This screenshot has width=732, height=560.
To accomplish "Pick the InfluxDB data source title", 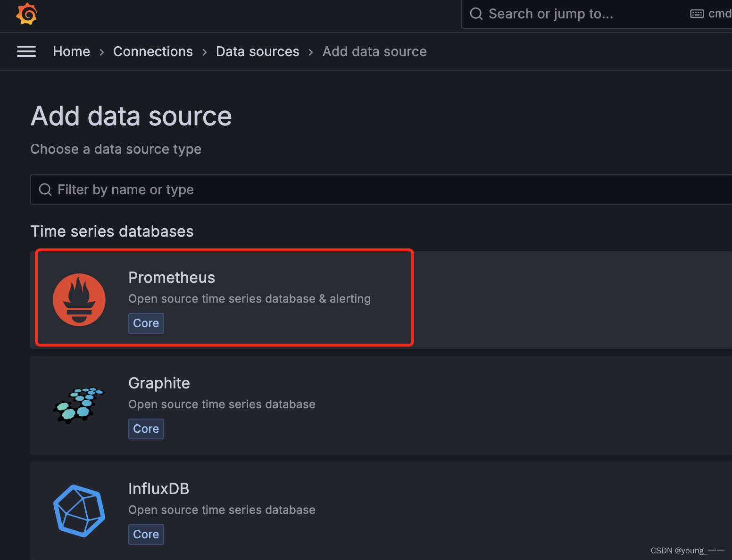I will (x=158, y=489).
